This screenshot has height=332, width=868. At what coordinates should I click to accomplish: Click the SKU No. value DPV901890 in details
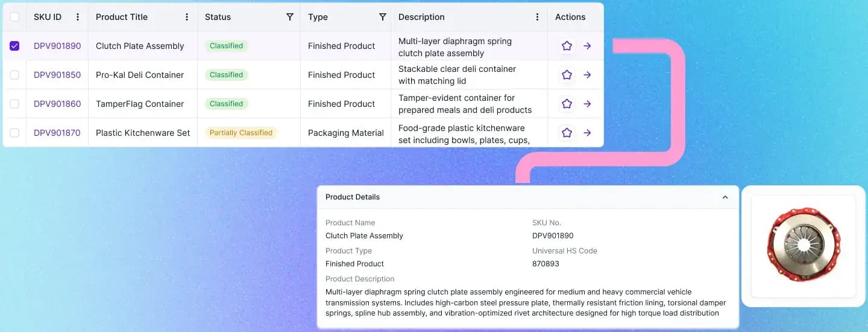click(553, 236)
